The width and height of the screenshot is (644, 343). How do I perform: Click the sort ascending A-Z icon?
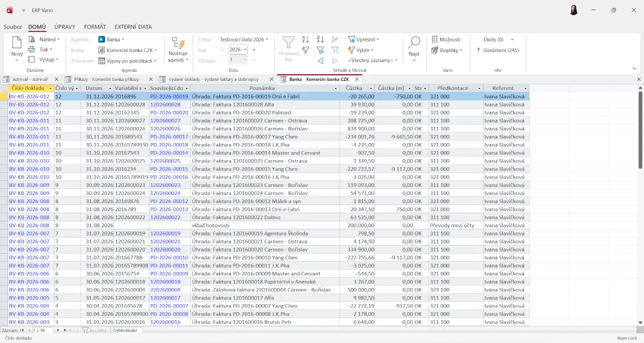305,39
